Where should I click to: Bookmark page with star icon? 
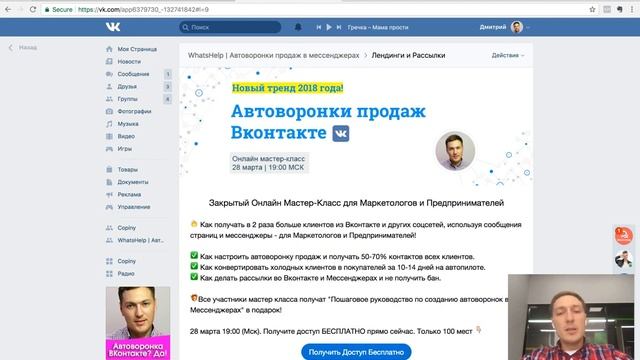(592, 9)
